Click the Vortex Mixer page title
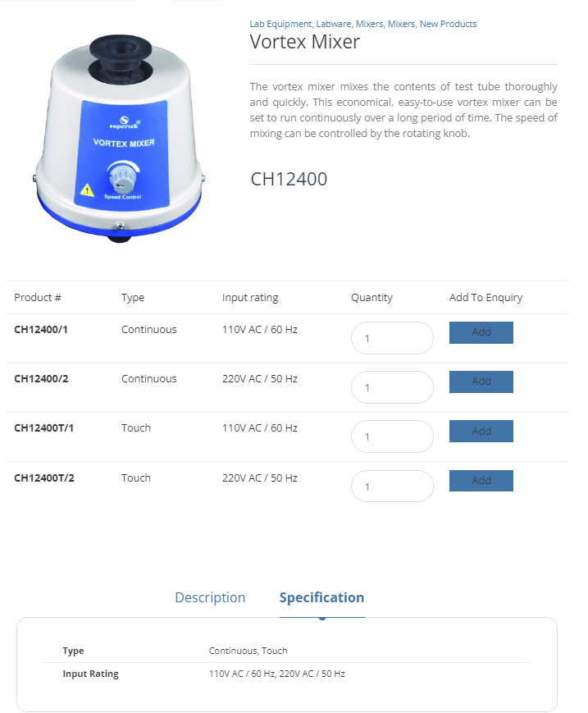The height and width of the screenshot is (713, 588). [x=304, y=42]
